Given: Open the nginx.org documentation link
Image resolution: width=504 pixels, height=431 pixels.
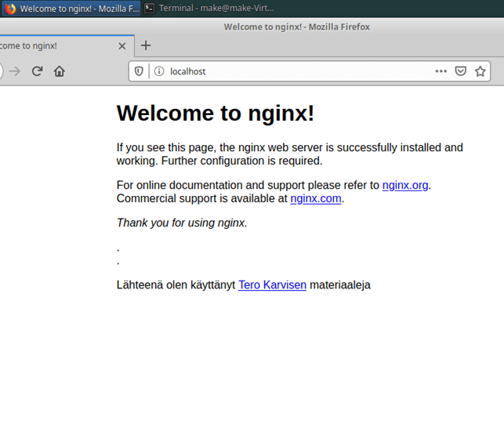Looking at the screenshot, I should pos(404,185).
